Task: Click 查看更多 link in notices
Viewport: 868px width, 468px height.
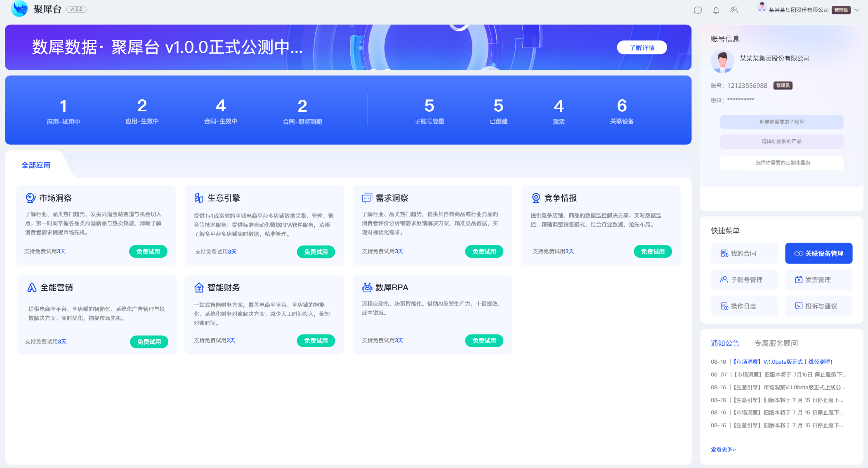Action: 723,449
